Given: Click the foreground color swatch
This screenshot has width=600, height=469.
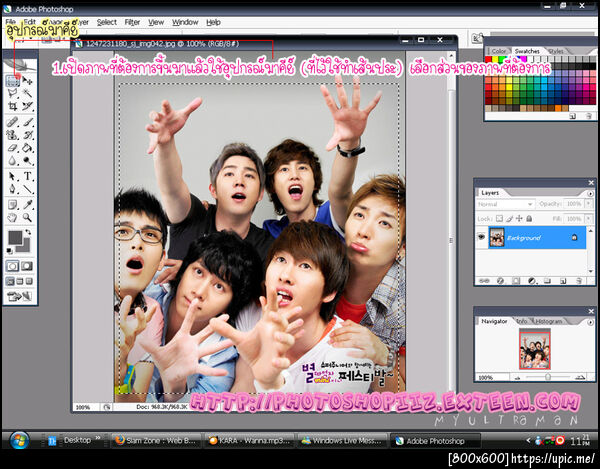Looking at the screenshot, I should [15, 237].
